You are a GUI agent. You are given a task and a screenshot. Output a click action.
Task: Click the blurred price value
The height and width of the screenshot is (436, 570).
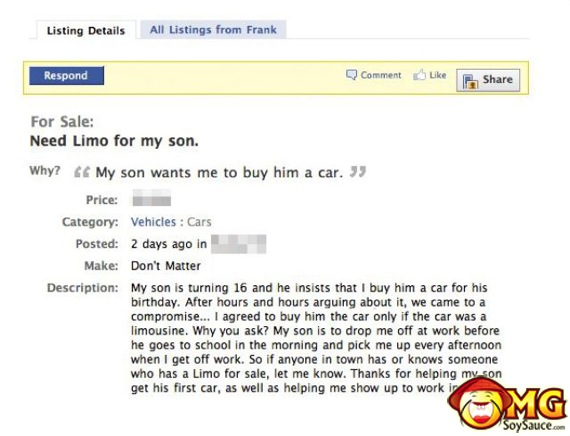[151, 198]
